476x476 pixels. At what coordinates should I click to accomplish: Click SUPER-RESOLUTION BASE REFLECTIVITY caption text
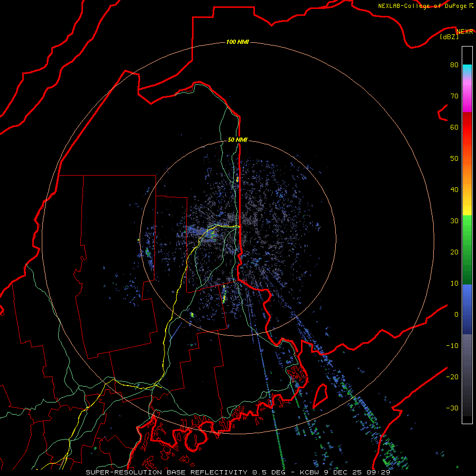coord(167,472)
